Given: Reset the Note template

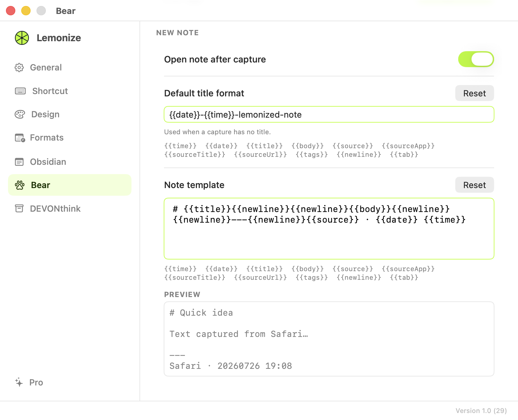Looking at the screenshot, I should (475, 185).
